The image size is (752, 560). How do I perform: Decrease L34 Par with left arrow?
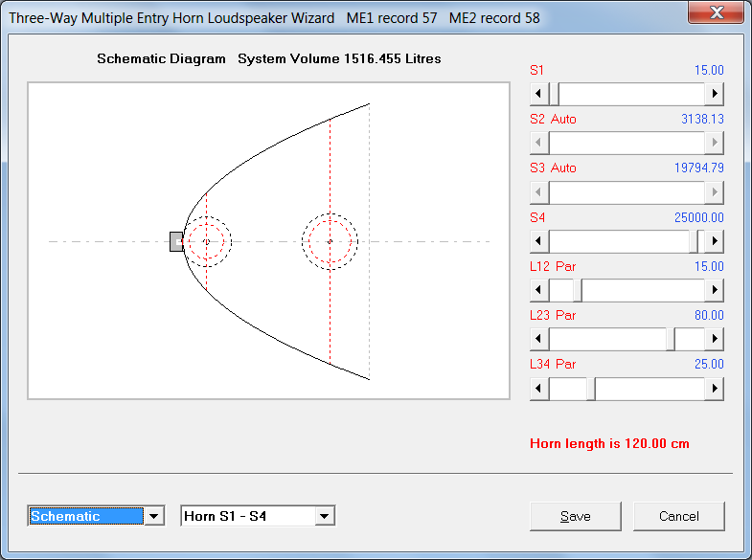click(539, 389)
